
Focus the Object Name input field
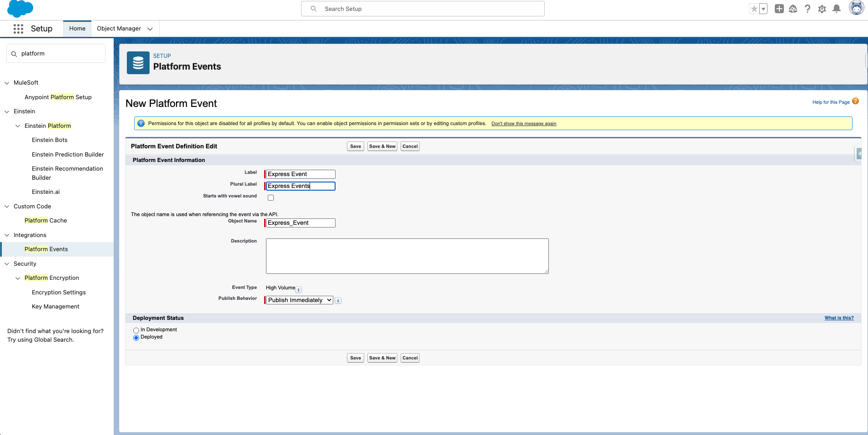[301, 223]
